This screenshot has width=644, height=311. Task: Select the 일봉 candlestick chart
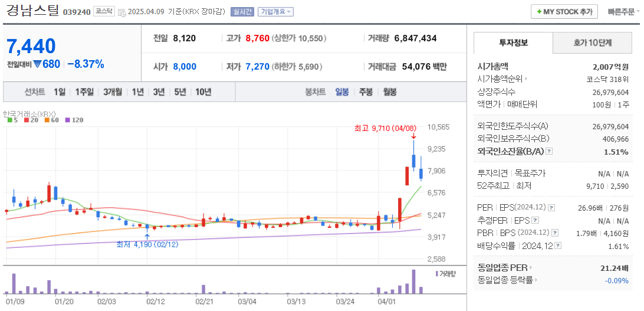342,92
